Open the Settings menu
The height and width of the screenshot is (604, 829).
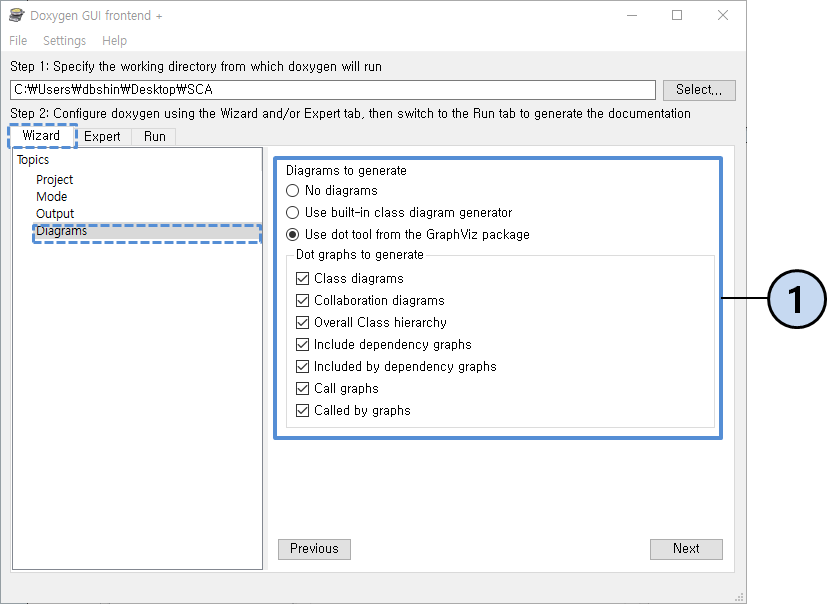point(65,41)
